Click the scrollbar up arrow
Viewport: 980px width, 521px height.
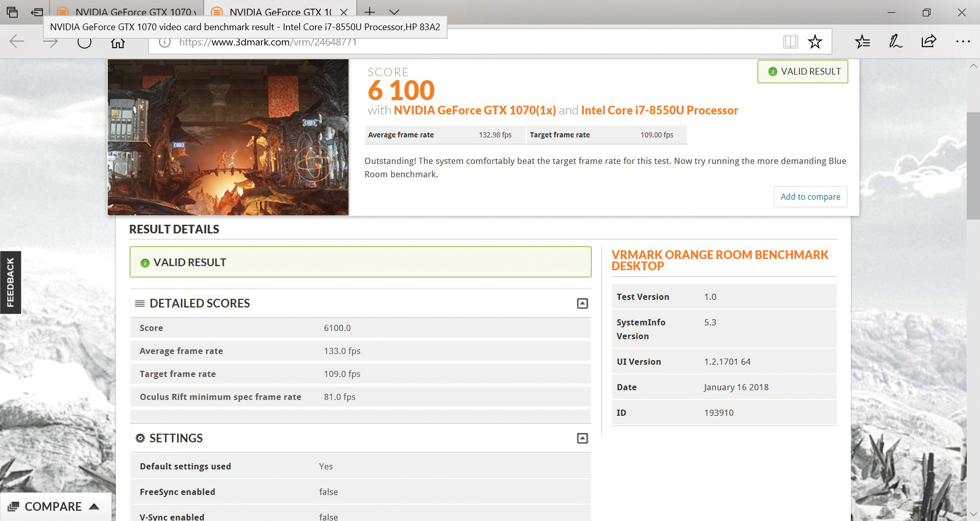[973, 66]
